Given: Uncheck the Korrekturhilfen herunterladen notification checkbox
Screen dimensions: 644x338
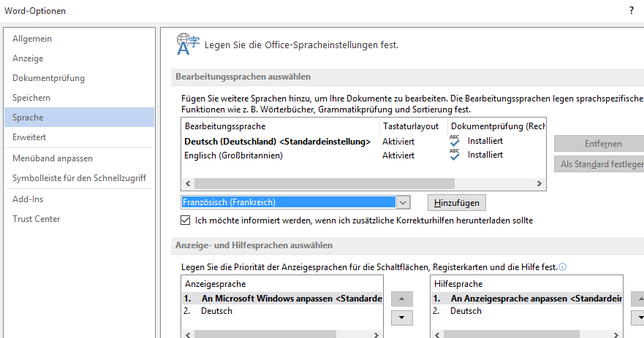Looking at the screenshot, I should pyautogui.click(x=185, y=220).
